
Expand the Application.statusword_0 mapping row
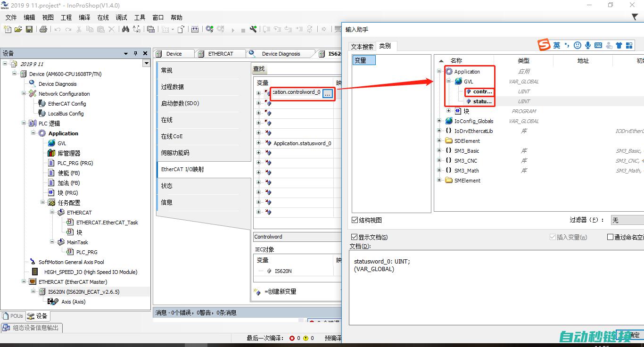click(x=258, y=143)
